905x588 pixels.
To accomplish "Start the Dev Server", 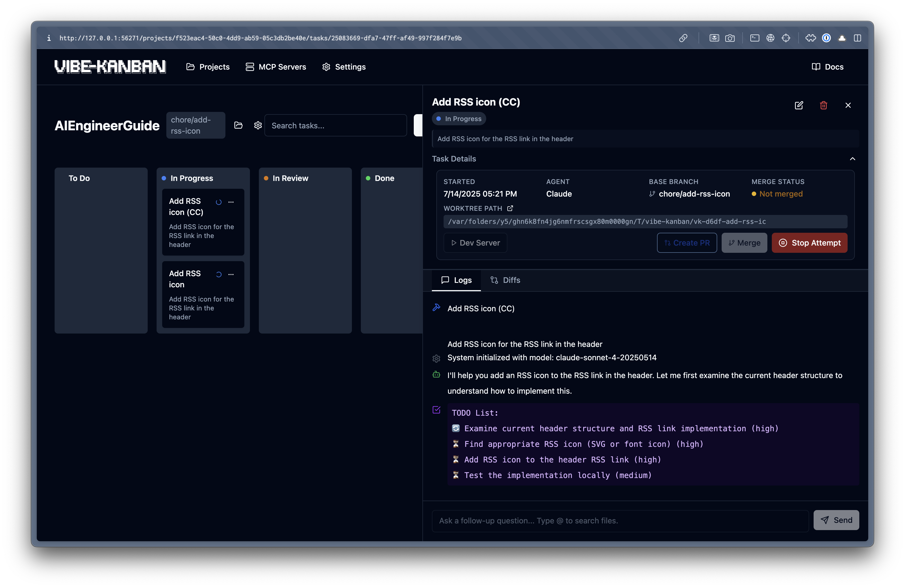I will click(x=475, y=243).
